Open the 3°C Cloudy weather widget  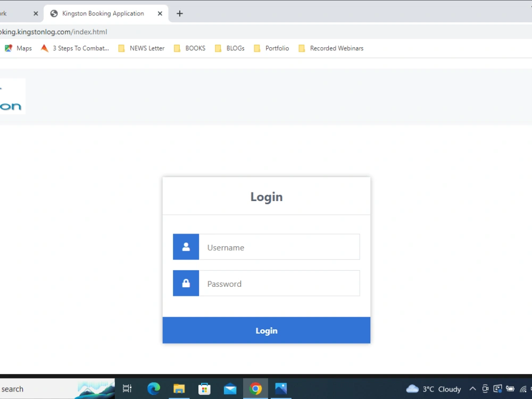click(x=434, y=389)
